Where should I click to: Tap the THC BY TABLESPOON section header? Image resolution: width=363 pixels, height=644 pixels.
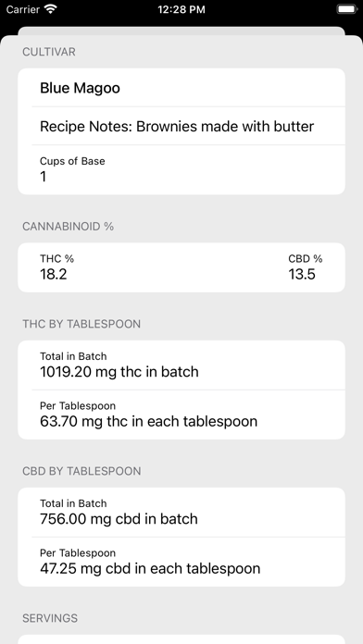81,324
